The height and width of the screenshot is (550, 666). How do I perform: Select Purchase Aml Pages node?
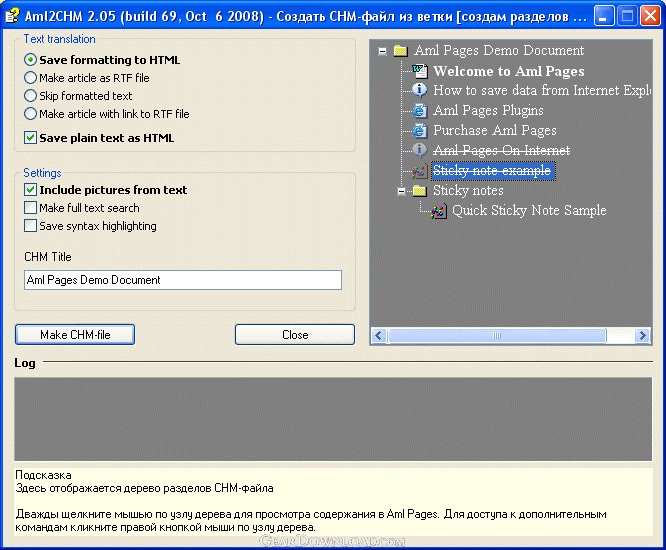495,130
